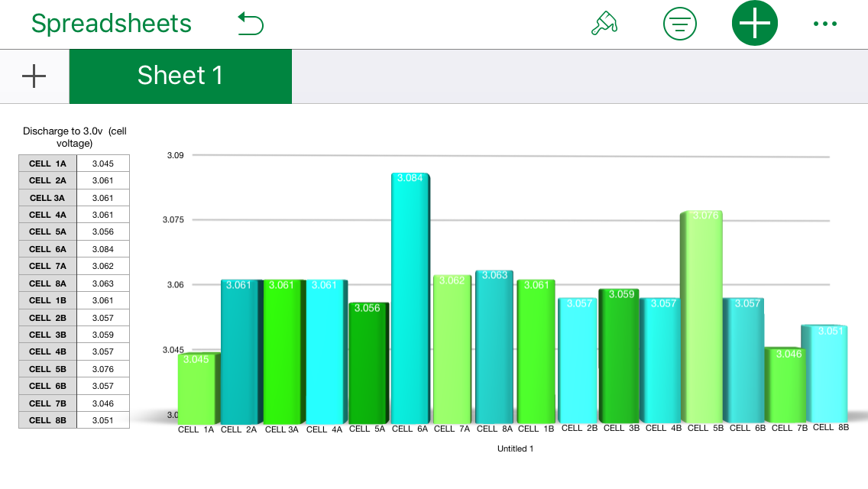Open the more options ellipsis menu

tap(825, 24)
